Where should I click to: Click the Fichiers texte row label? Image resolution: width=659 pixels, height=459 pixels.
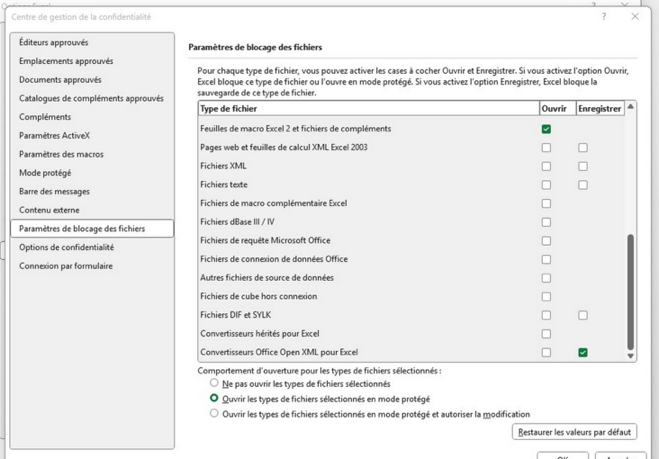tap(224, 185)
